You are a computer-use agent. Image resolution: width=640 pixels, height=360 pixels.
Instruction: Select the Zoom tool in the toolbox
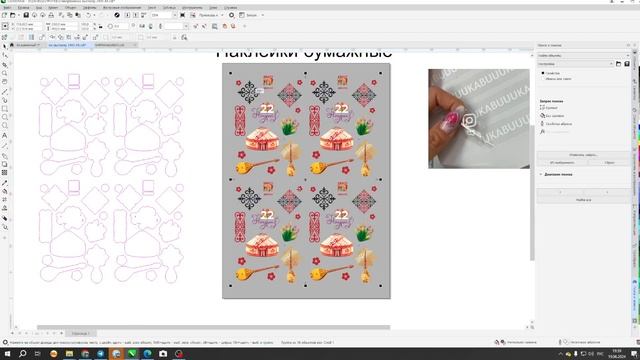pyautogui.click(x=4, y=73)
